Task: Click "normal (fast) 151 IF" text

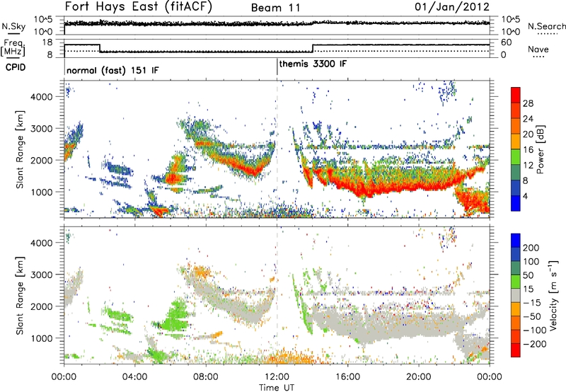Action: (x=112, y=70)
